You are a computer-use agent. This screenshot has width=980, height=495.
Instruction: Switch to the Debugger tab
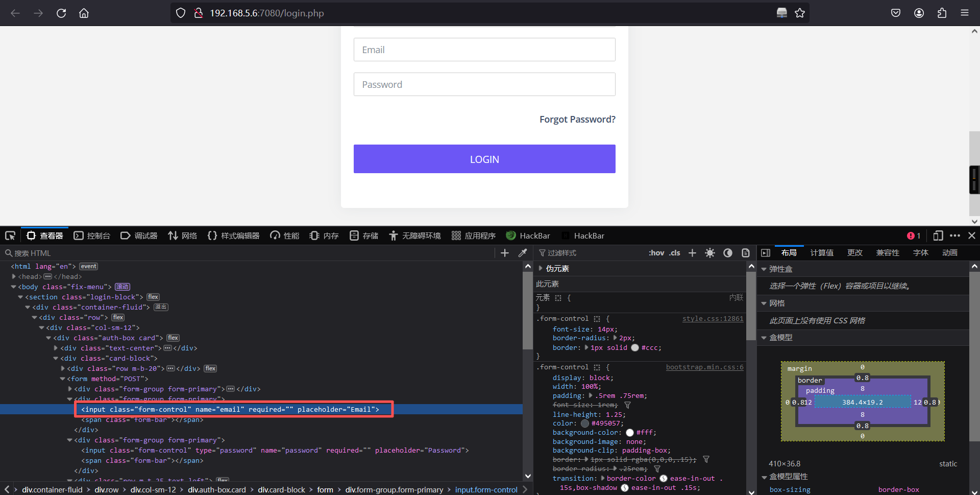click(x=139, y=235)
